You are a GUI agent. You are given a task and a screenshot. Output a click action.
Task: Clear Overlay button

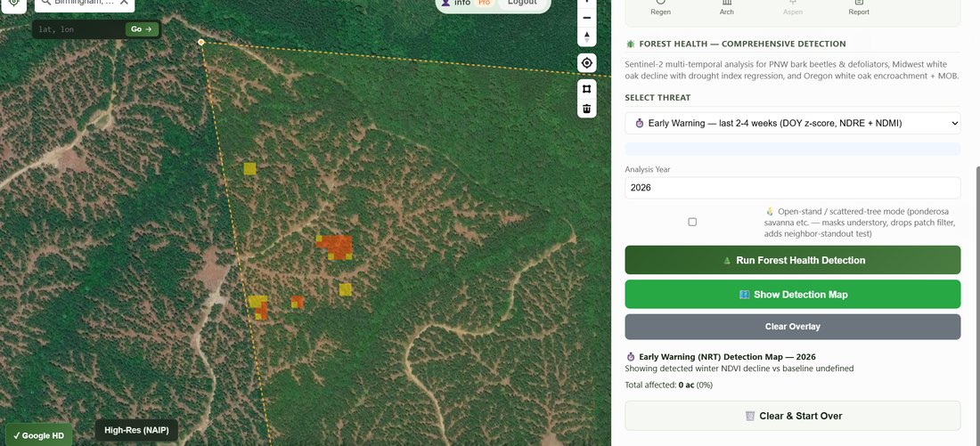click(x=793, y=327)
